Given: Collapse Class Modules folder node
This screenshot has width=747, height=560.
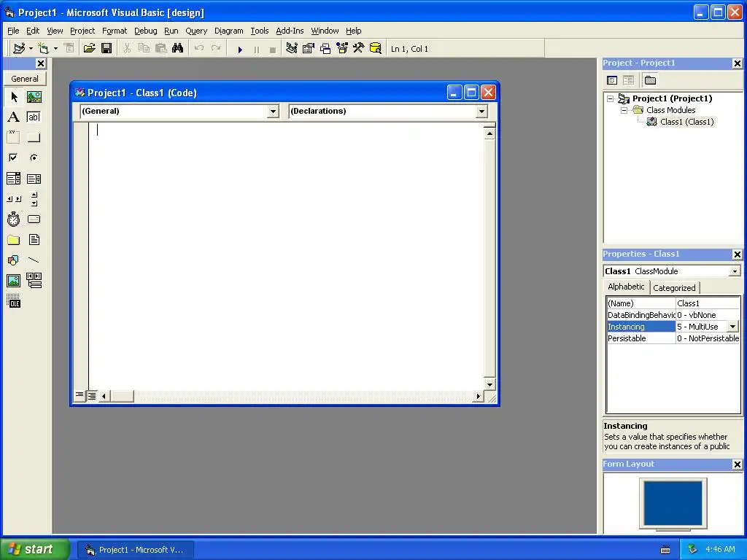Looking at the screenshot, I should pos(624,110).
